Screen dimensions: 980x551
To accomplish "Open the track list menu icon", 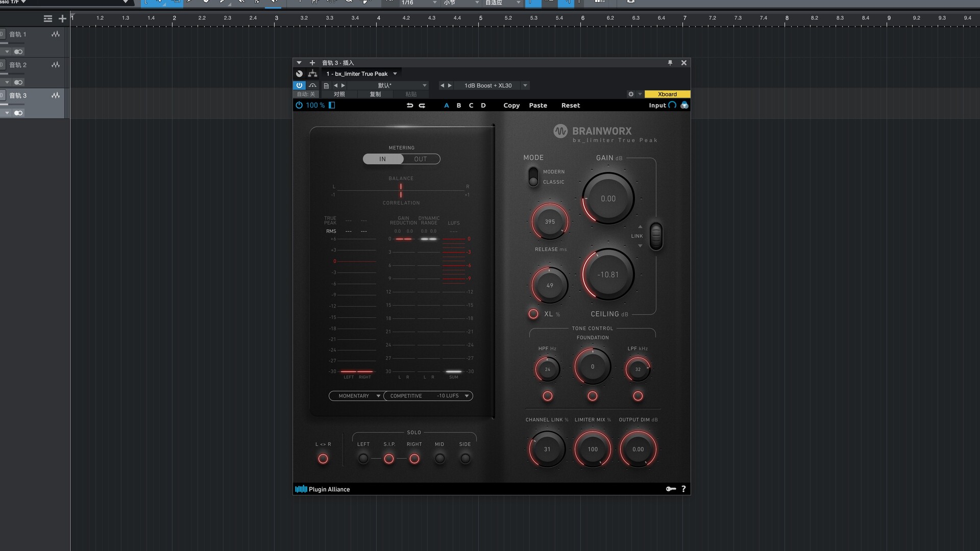I will click(48, 18).
